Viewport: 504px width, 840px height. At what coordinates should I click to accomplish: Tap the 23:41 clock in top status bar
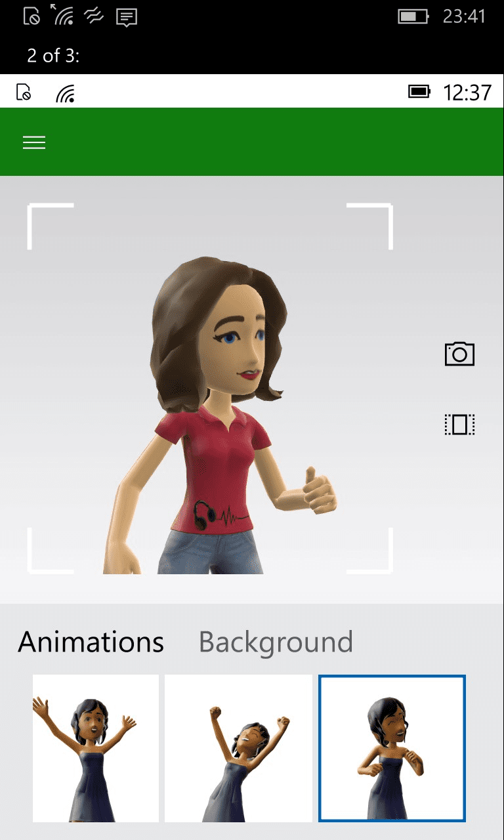(x=464, y=16)
